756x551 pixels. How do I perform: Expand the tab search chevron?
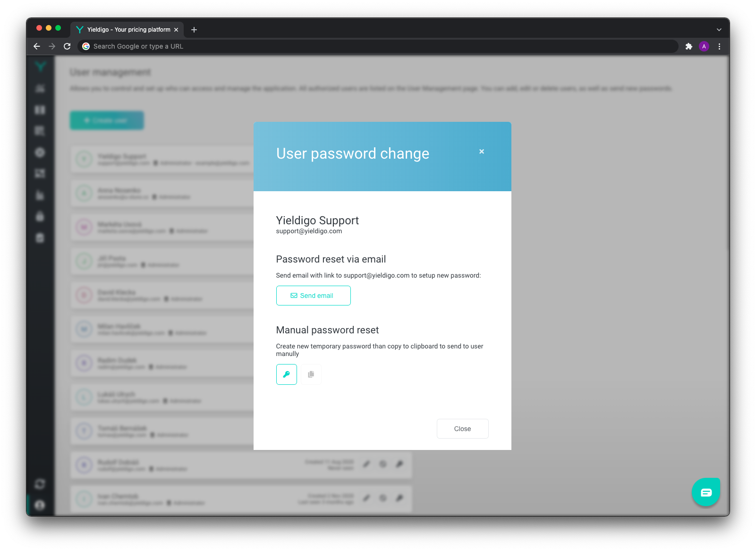(x=719, y=30)
